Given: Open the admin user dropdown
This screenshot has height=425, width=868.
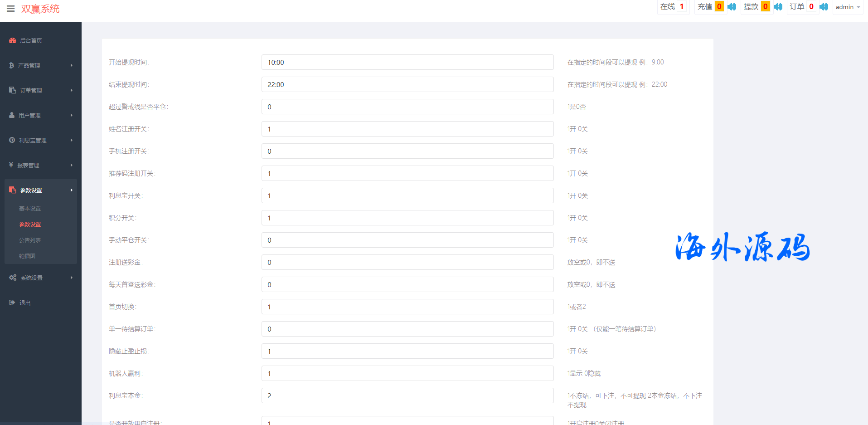Looking at the screenshot, I should [847, 7].
